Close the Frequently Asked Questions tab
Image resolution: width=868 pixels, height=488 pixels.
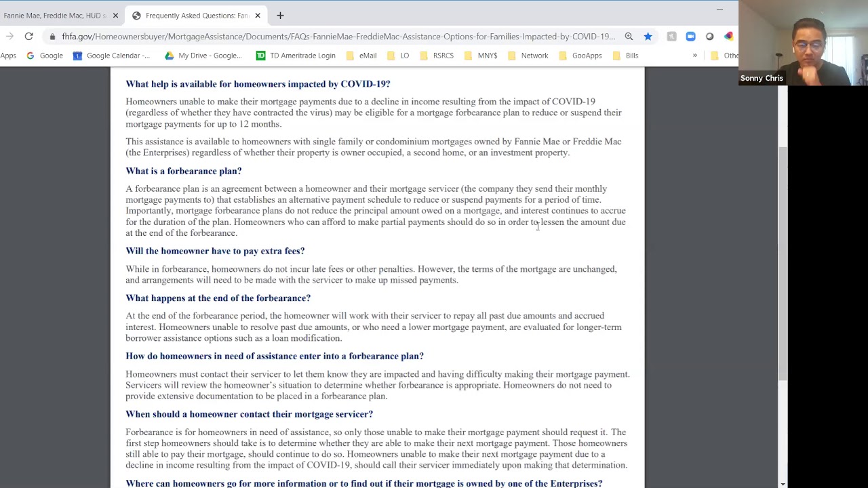pyautogui.click(x=258, y=15)
